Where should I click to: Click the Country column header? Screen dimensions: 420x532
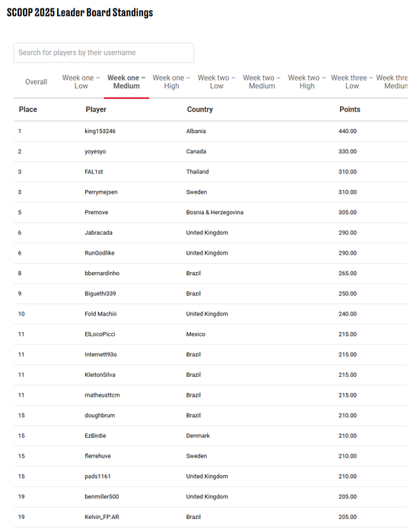[200, 109]
